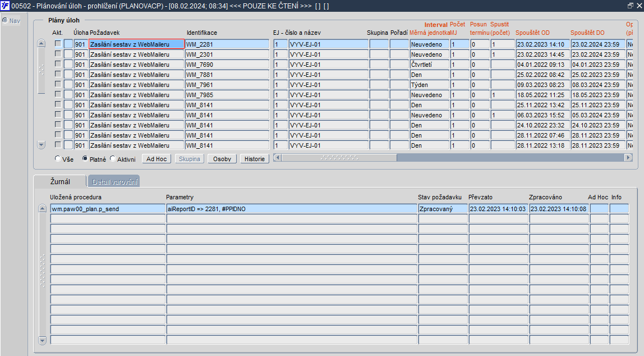The height and width of the screenshot is (356, 644).
Task: Check the Akt. checkbox for WM_2281 row
Action: [x=58, y=44]
